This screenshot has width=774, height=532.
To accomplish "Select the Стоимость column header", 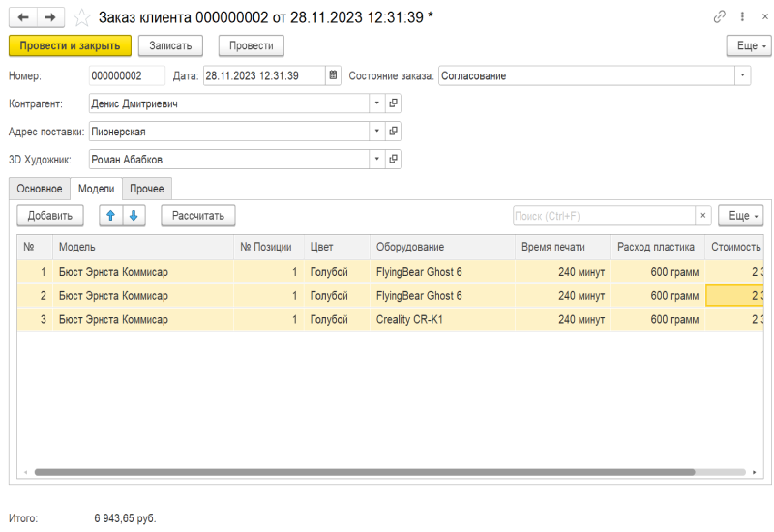I will point(734,247).
